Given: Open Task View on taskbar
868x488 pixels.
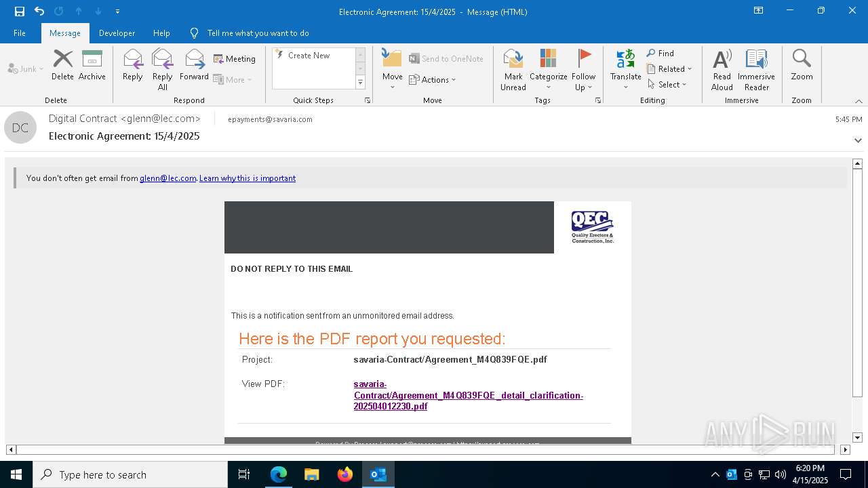Looking at the screenshot, I should [244, 474].
